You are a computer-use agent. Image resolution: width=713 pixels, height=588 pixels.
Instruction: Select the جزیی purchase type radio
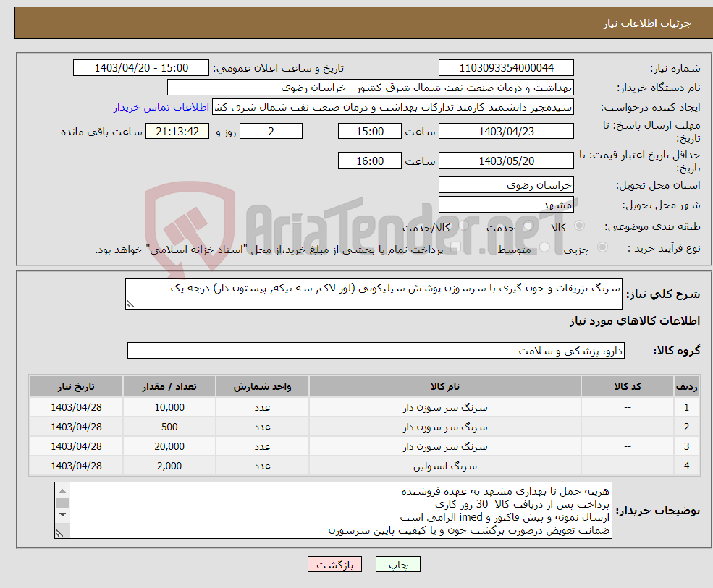click(x=602, y=247)
